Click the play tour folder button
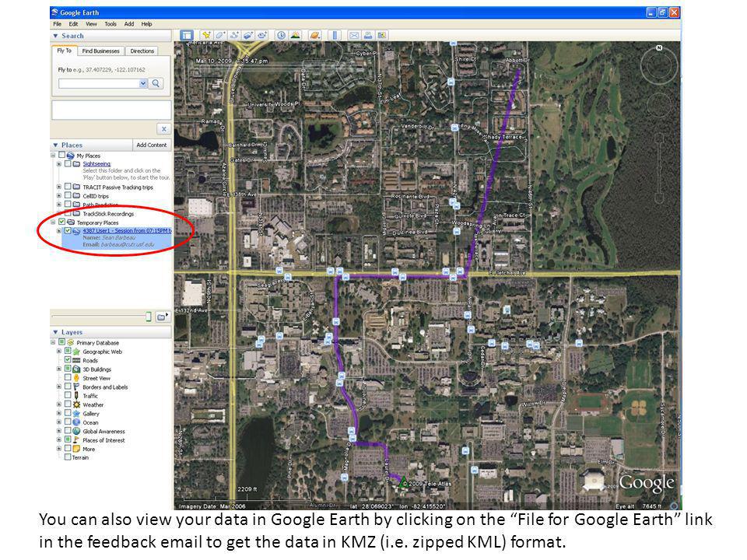 [163, 317]
